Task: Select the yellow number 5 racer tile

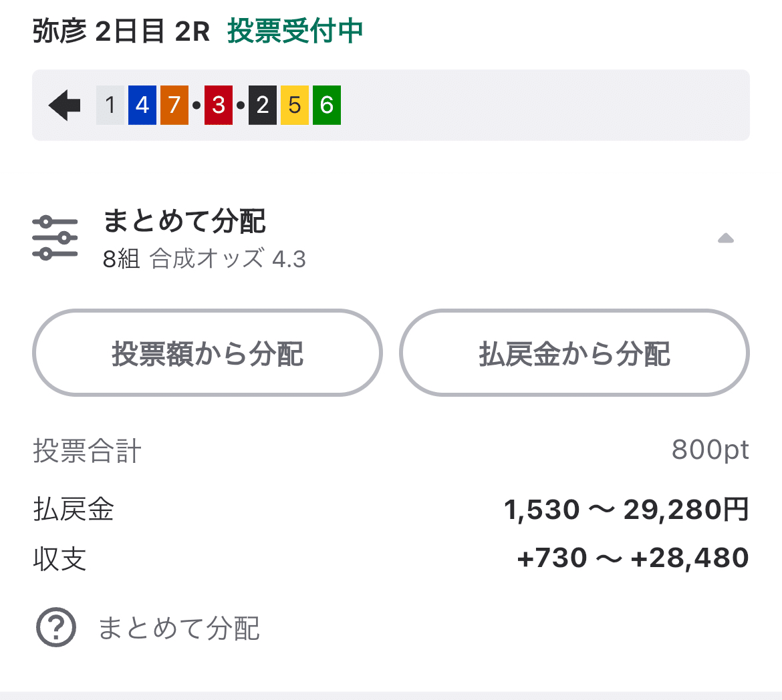Action: click(294, 104)
